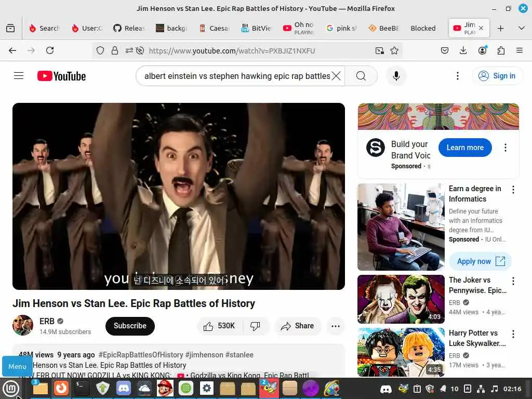The height and width of the screenshot is (399, 532).
Task: Open the Mario icon app in taskbar
Action: pos(165,389)
